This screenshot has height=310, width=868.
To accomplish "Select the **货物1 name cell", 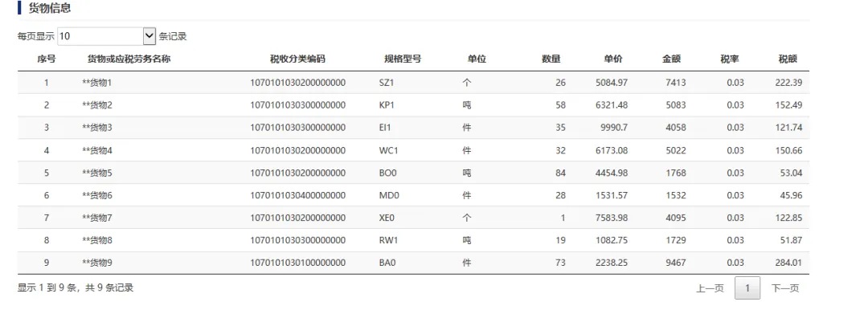I will (97, 83).
